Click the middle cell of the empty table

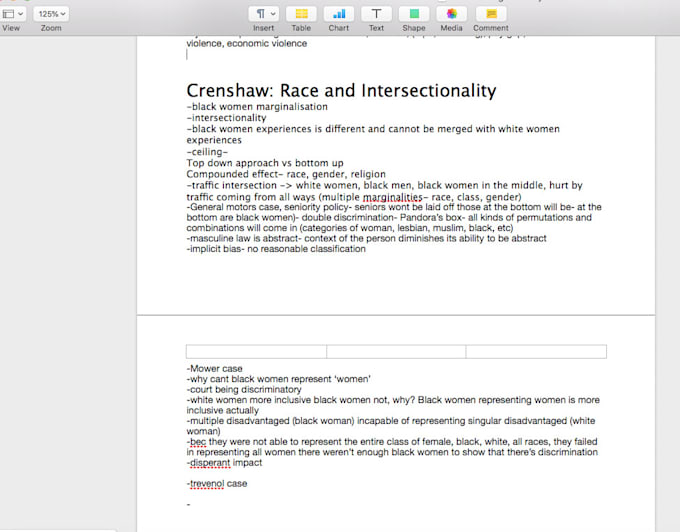coord(396,351)
